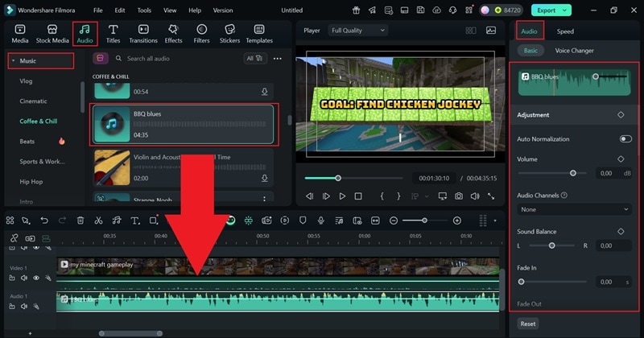Select the Cinematic music category
Screen dimensions: 644x338
[x=33, y=101]
